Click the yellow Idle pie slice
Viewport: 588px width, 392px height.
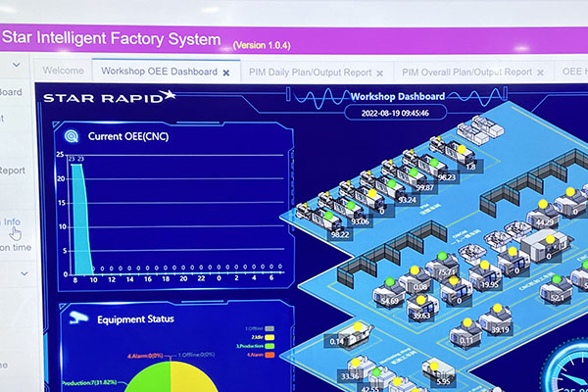(191, 379)
